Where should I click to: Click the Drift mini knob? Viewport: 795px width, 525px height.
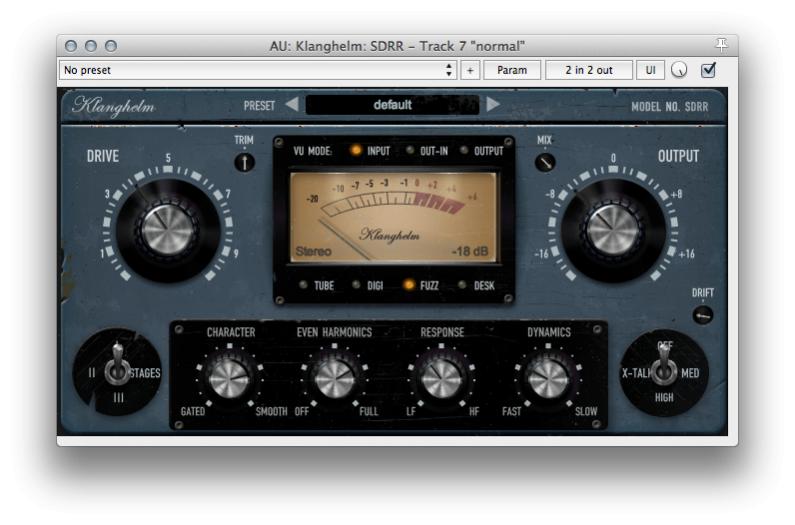(x=703, y=316)
